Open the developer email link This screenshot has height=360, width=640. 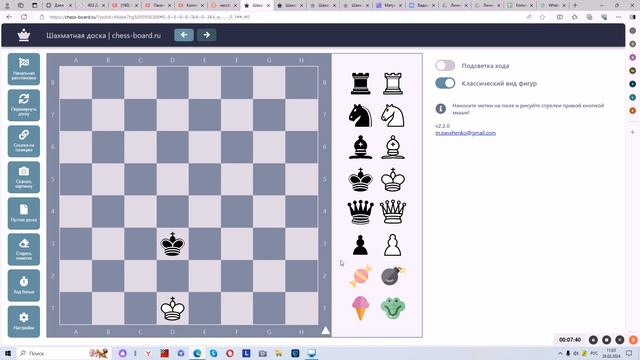pos(465,133)
